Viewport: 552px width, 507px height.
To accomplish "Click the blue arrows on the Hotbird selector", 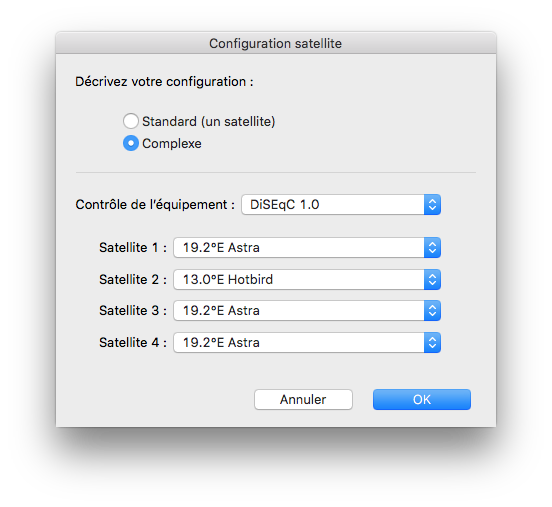I will pyautogui.click(x=432, y=280).
